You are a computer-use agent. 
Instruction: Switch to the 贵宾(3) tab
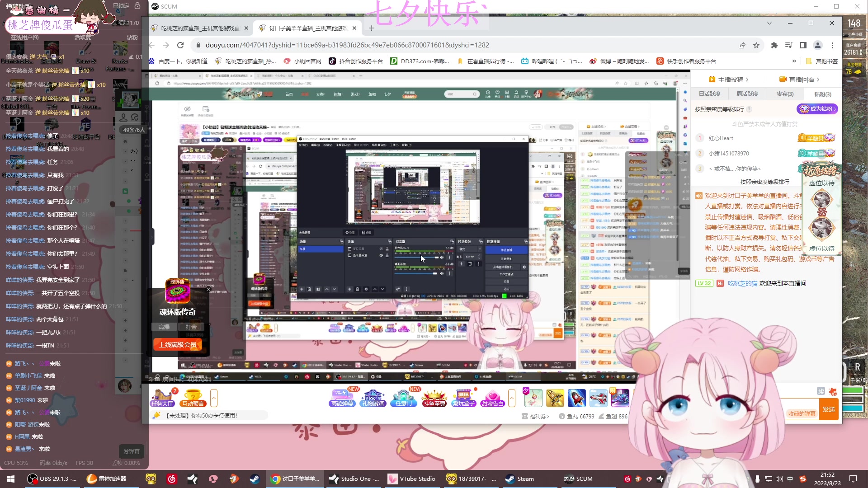pos(785,94)
